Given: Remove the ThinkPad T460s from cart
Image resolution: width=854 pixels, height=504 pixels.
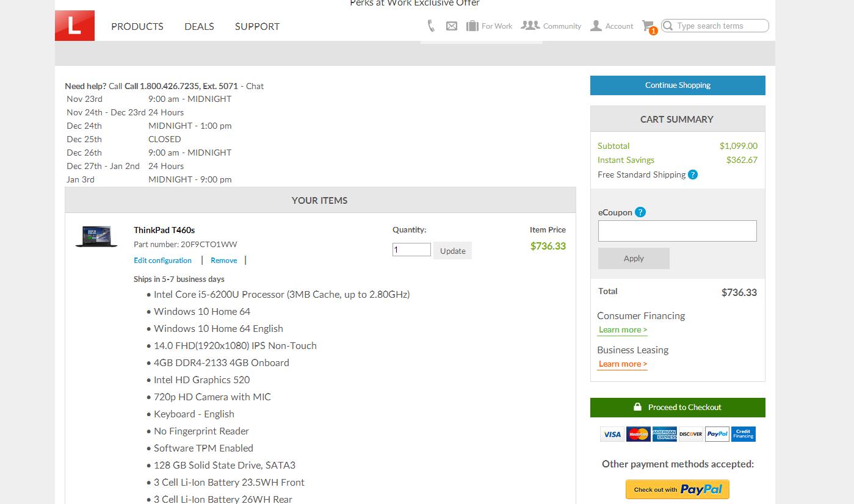Looking at the screenshot, I should 224,261.
